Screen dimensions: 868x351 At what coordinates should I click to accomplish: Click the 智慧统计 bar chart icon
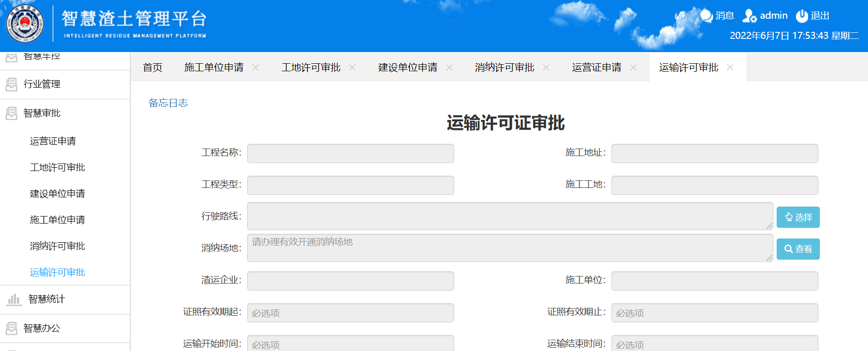point(14,299)
